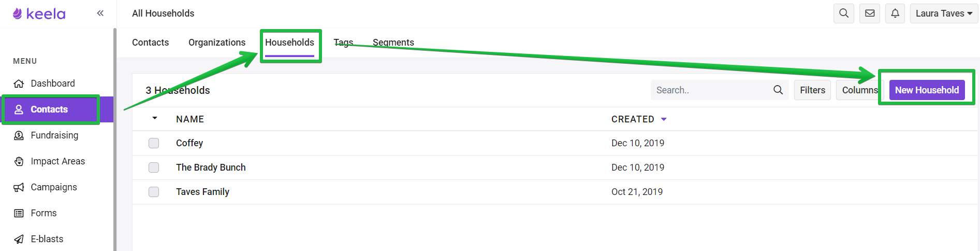Click the New Household button
The height and width of the screenshot is (251, 980).
[927, 90]
